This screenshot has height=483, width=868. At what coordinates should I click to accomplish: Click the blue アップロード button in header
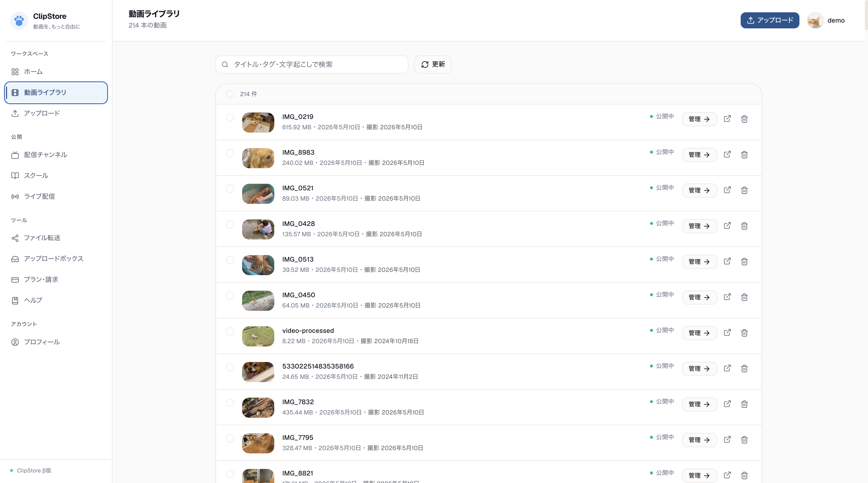[x=770, y=20]
